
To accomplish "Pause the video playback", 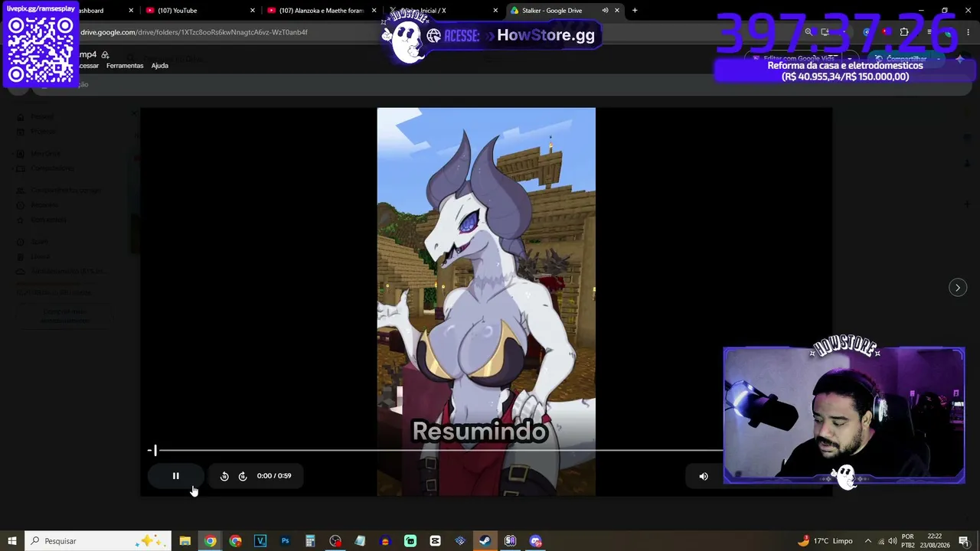I will pos(175,476).
